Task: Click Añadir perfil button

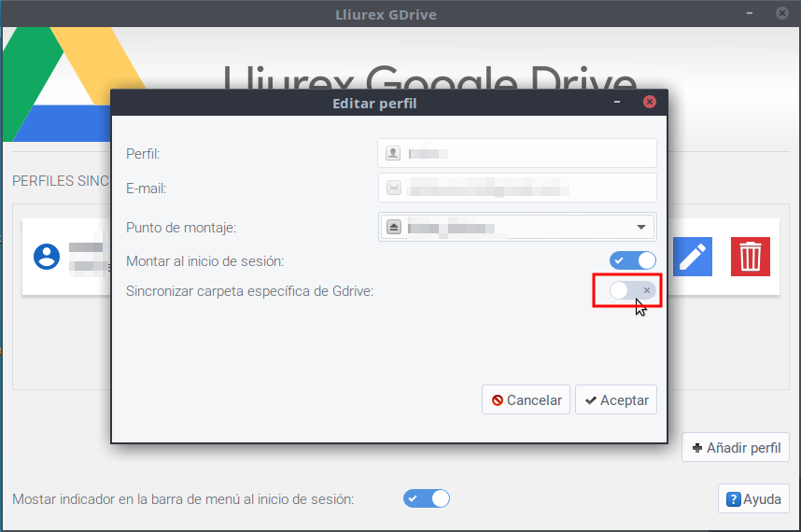Action: [x=736, y=448]
